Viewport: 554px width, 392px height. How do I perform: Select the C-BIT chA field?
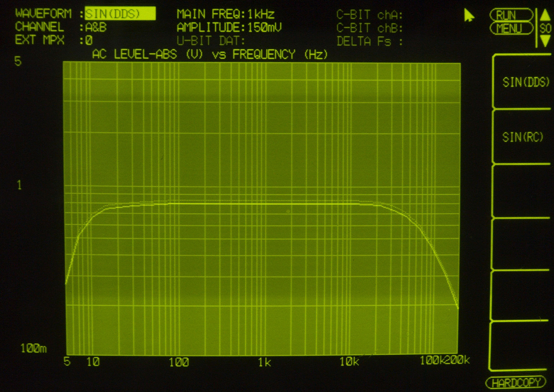(x=369, y=15)
